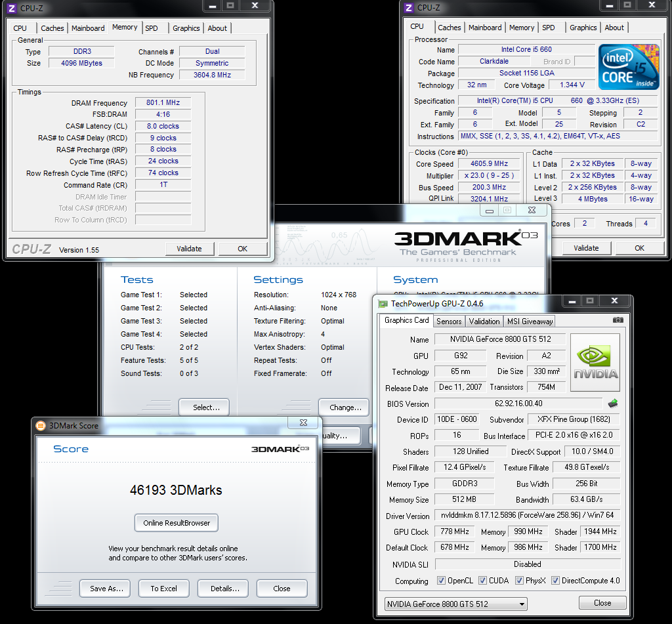Click the 3DMark Score window orange icon
The height and width of the screenshot is (624, 672).
(x=41, y=426)
